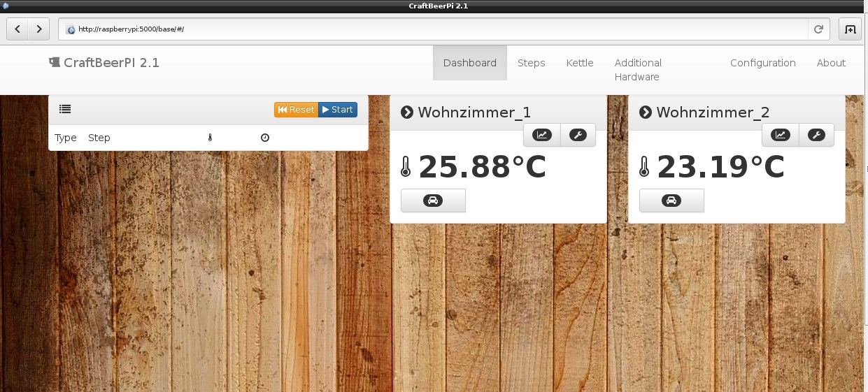868x392 pixels.
Task: Click the browser reload icon
Action: coord(818,29)
